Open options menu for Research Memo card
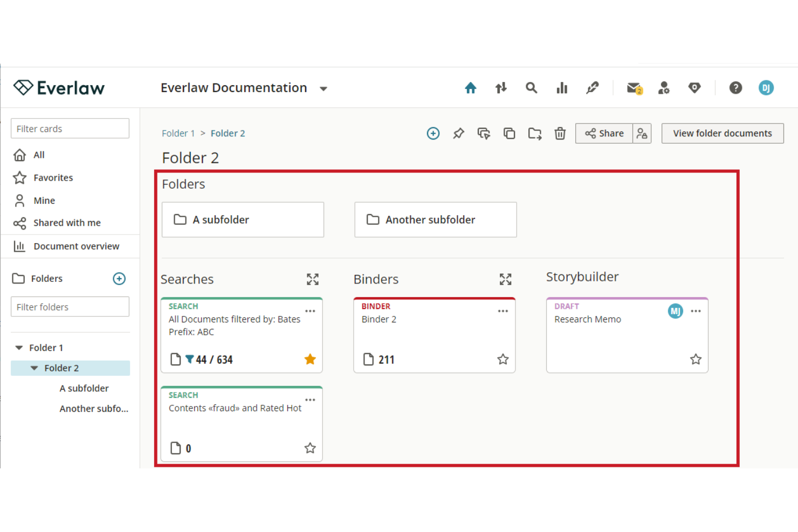The width and height of the screenshot is (798, 532). (696, 311)
